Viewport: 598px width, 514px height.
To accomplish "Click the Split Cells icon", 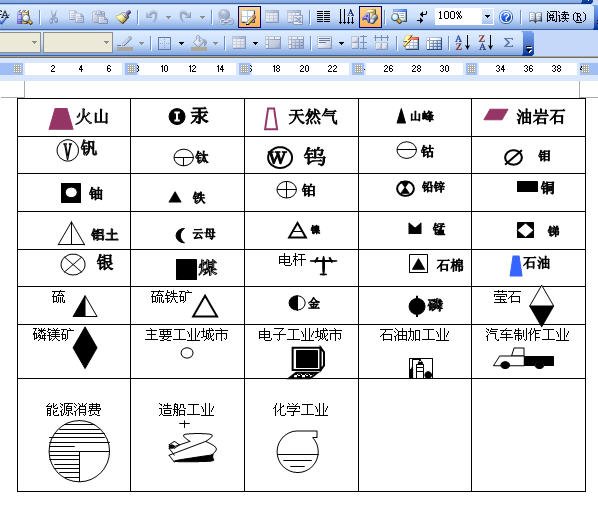I will point(296,43).
